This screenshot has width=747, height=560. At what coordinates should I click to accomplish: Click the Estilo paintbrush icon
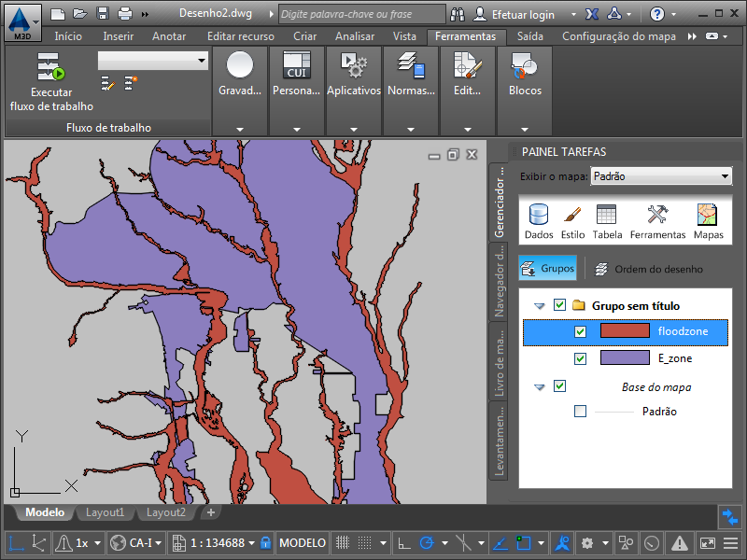(x=572, y=215)
